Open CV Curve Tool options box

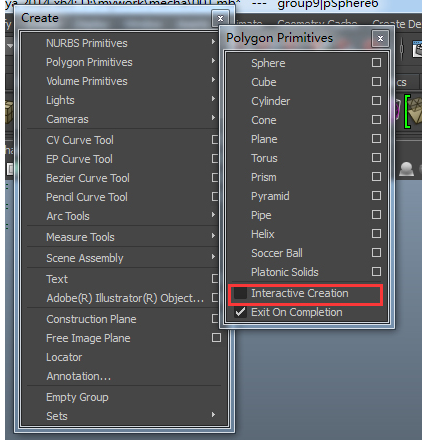tap(215, 140)
